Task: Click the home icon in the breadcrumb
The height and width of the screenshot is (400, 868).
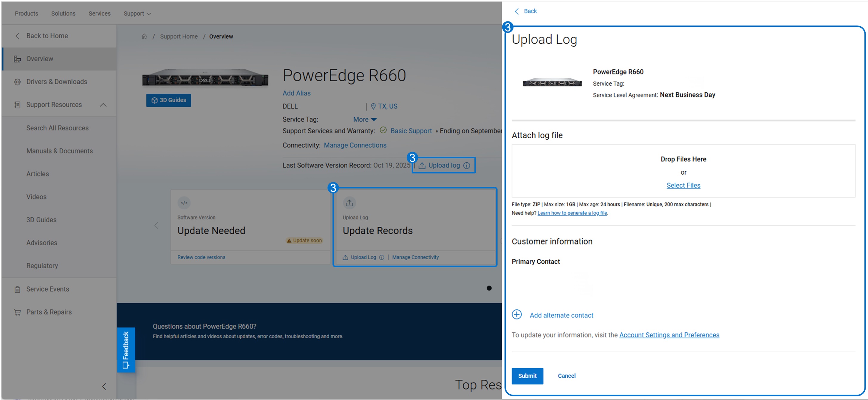Action: coord(145,36)
